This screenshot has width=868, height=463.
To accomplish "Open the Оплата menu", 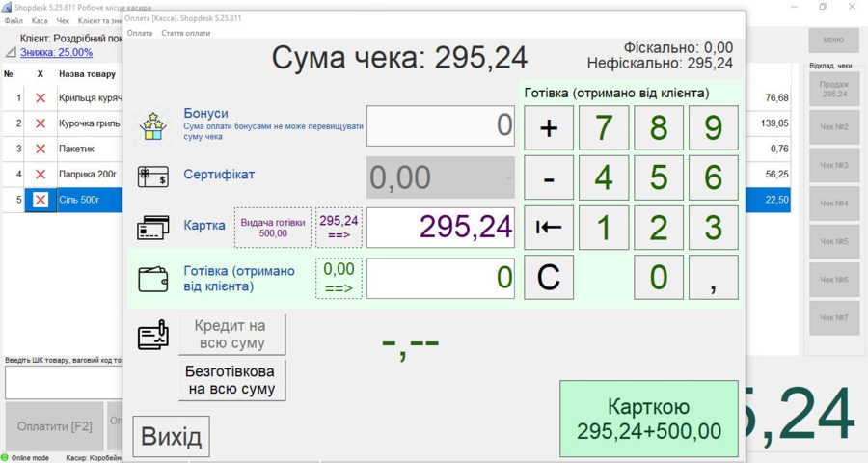I will [140, 33].
